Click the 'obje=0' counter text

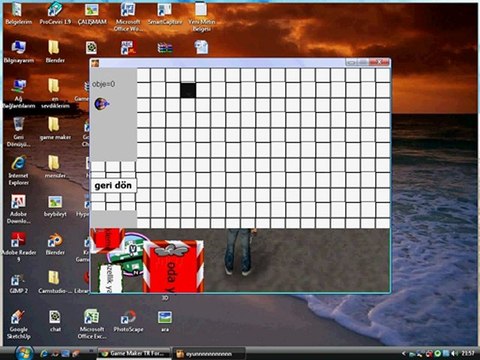click(104, 84)
